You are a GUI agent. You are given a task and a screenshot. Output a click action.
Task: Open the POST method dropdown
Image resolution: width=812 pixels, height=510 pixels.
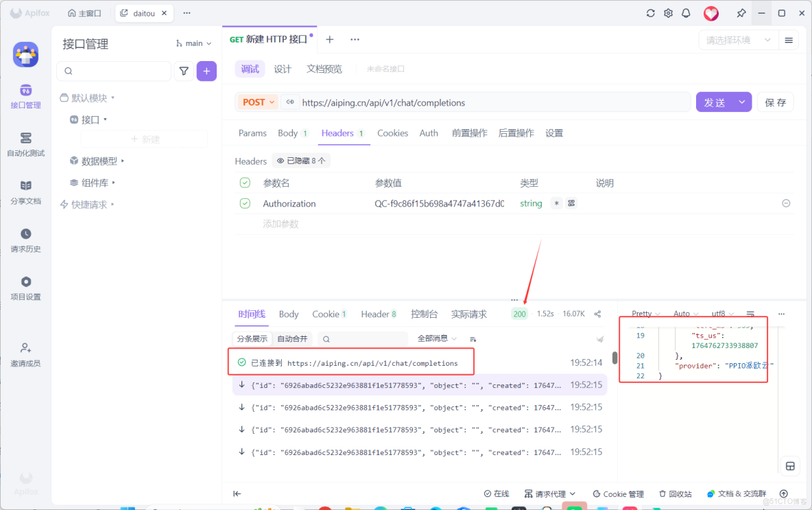click(x=257, y=102)
